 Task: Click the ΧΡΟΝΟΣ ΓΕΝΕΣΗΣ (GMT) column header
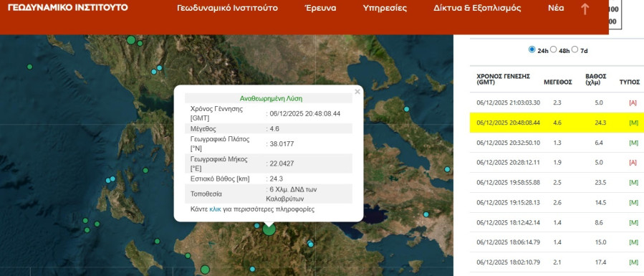pyautogui.click(x=503, y=80)
